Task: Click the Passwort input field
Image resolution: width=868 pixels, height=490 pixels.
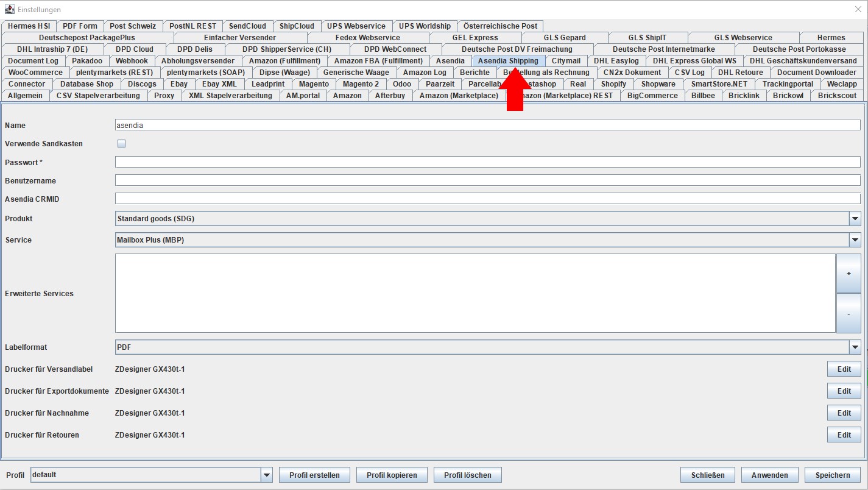Action: (x=487, y=162)
